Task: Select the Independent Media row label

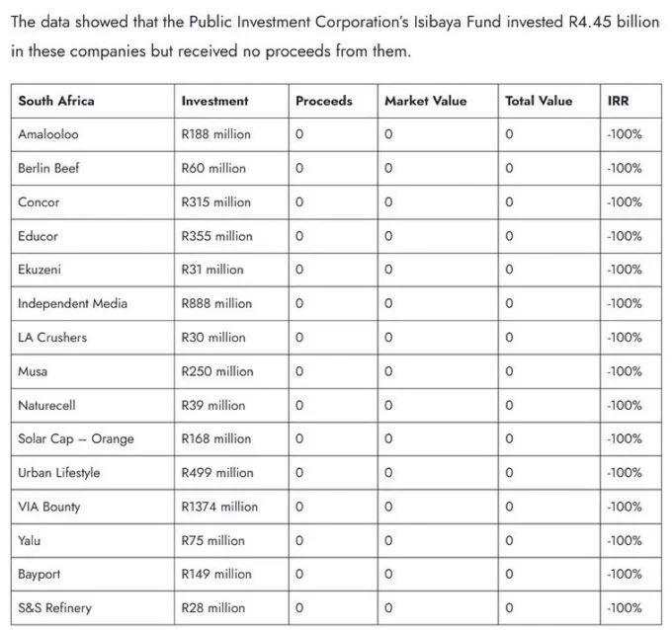Action: click(93, 304)
